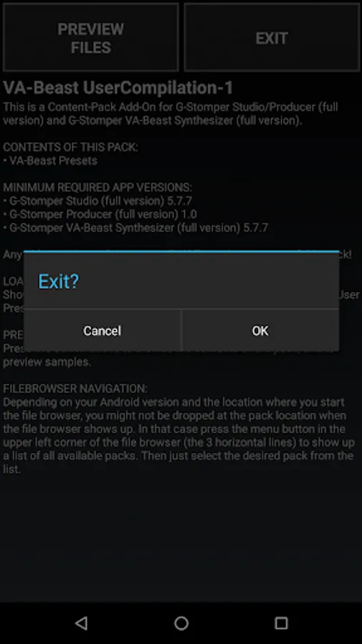The height and width of the screenshot is (644, 362).
Task: Tap the empty dark area below text
Action: point(181,538)
